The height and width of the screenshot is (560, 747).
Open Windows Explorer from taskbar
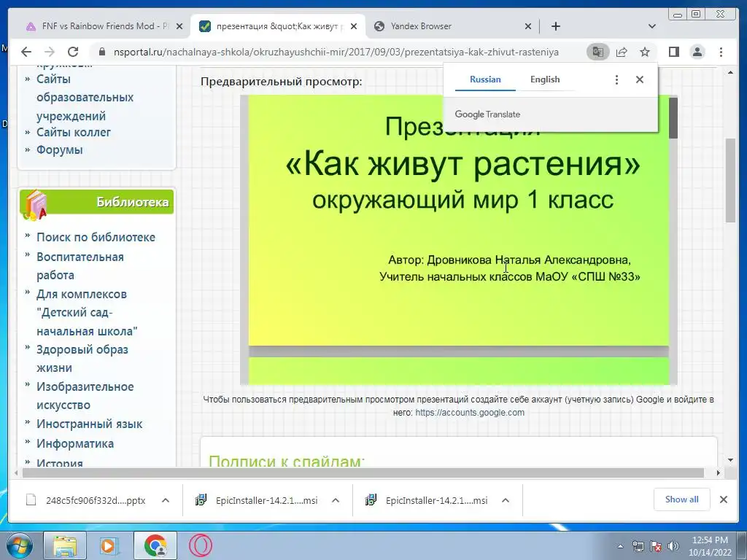click(x=65, y=545)
